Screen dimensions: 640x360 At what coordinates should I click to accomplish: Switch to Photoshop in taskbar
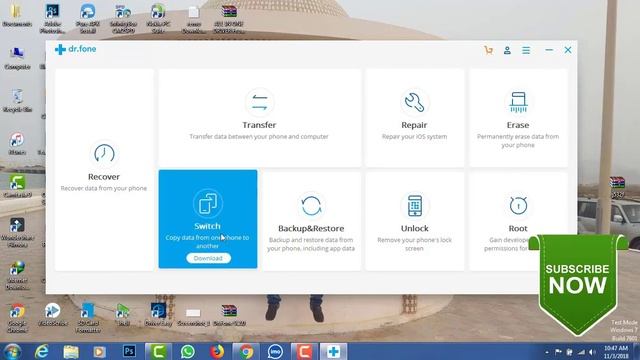click(x=129, y=351)
